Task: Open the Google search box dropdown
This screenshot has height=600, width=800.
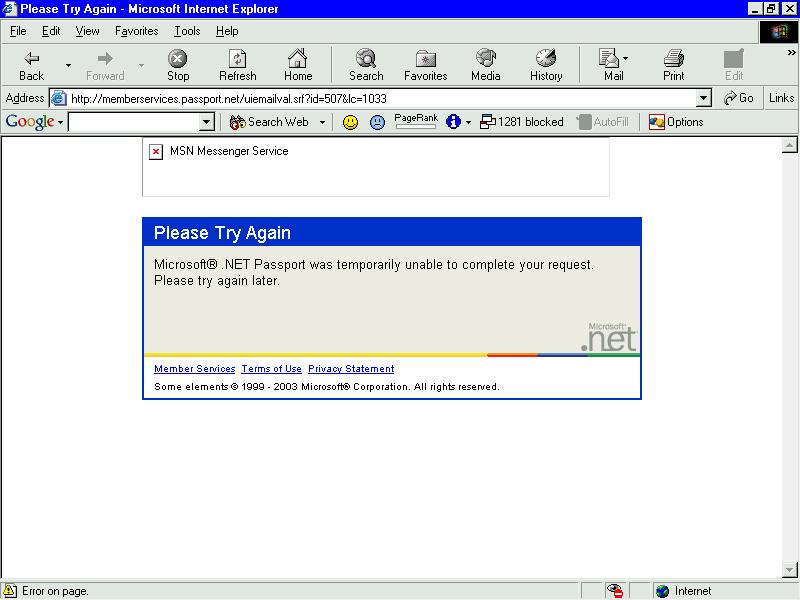Action: 207,122
